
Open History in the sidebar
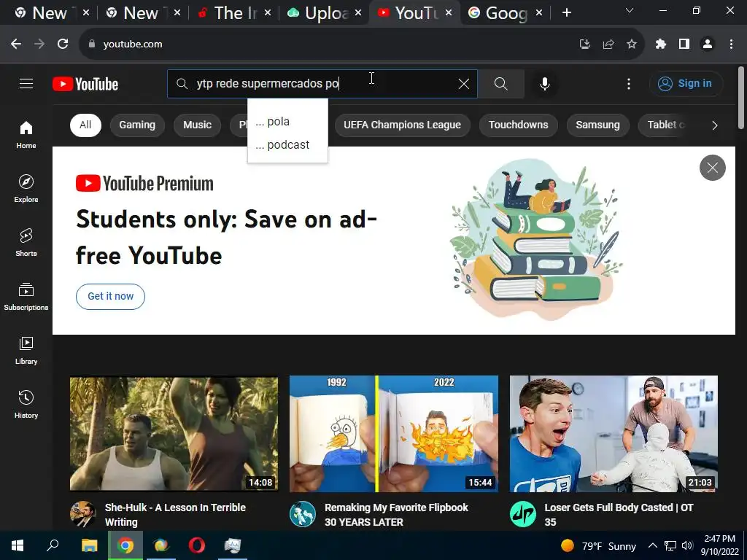pos(26,404)
